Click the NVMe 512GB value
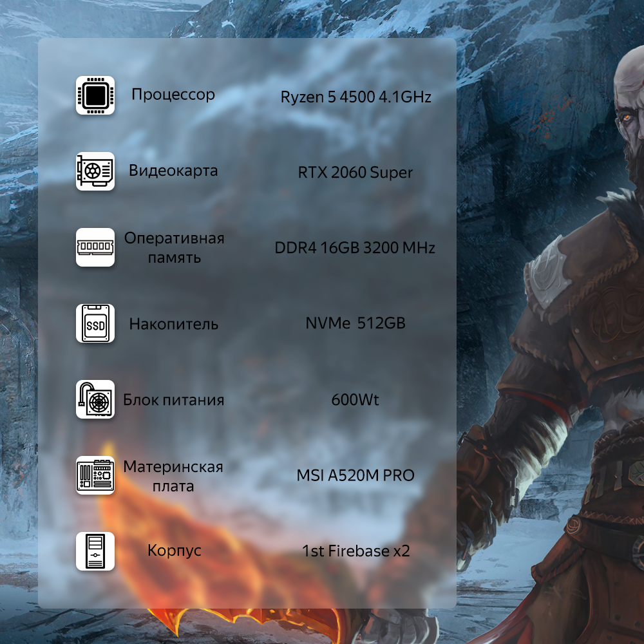 (355, 323)
